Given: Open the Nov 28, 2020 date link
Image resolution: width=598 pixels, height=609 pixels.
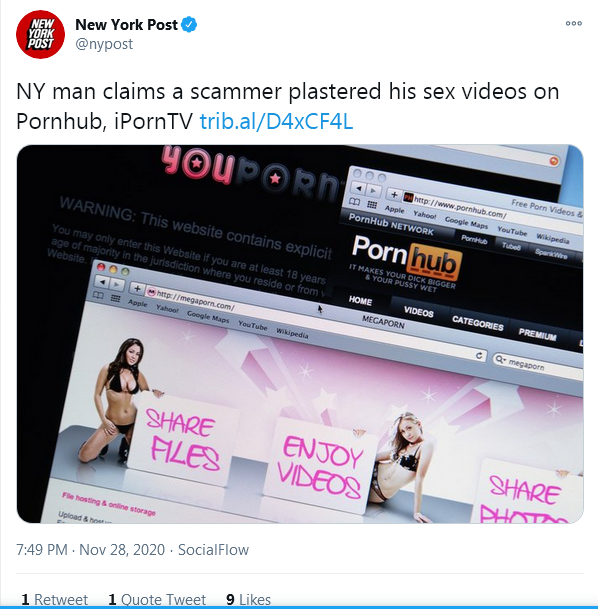Looking at the screenshot, I should click(x=122, y=550).
